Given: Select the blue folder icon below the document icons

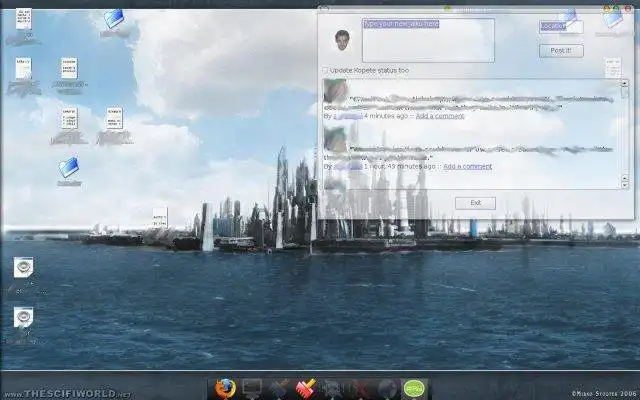Looking at the screenshot, I should pos(69,167).
